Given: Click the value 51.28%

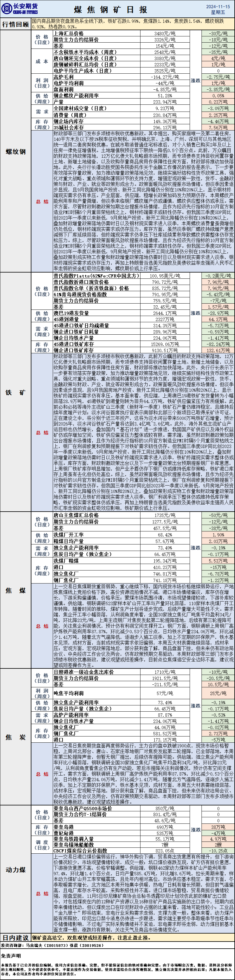Looking at the screenshot, I should click(165, 96).
